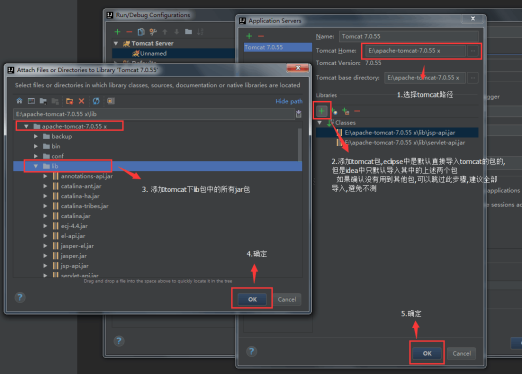The height and width of the screenshot is (375, 523).
Task: Cancel the Attach Files dialog
Action: click(x=287, y=299)
